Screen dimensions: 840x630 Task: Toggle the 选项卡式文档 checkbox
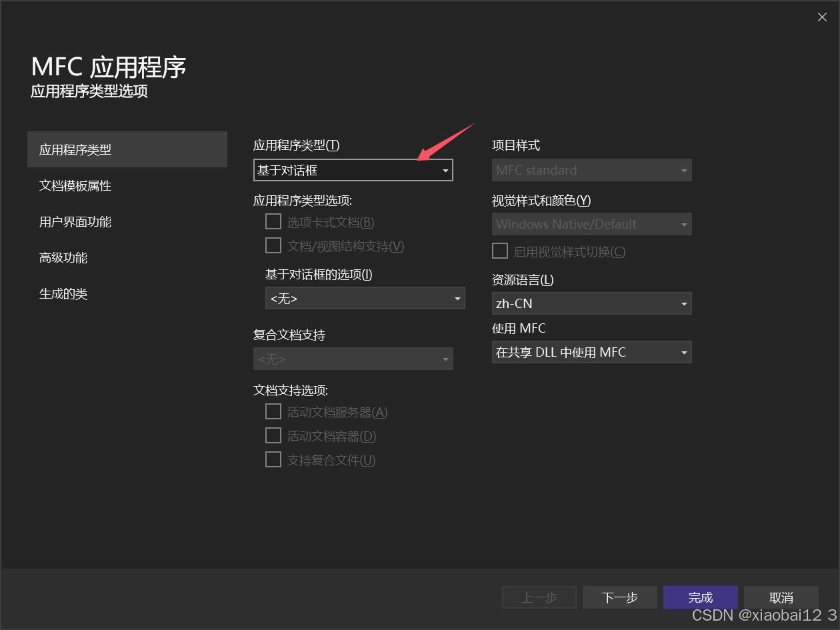point(273,221)
